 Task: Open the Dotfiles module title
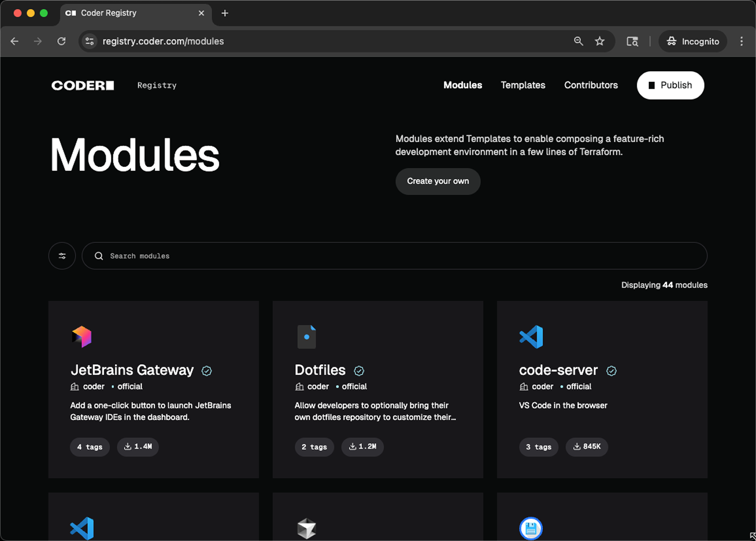(x=320, y=370)
